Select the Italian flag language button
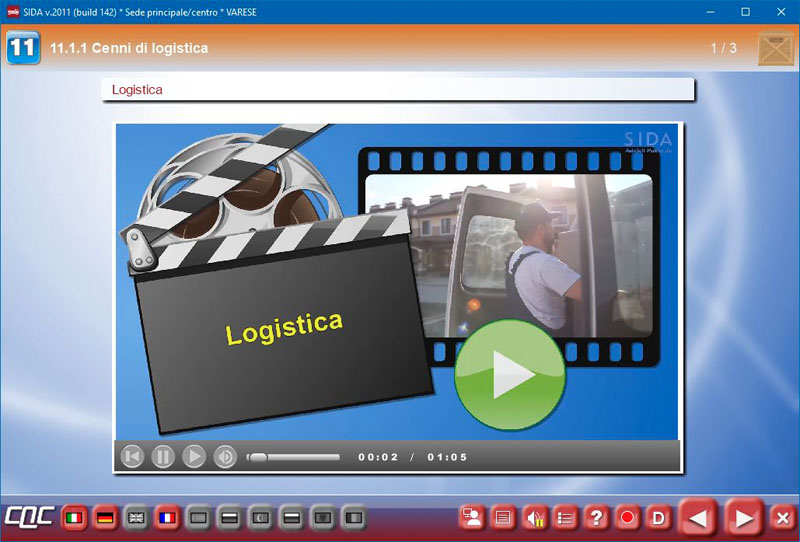 click(x=73, y=518)
